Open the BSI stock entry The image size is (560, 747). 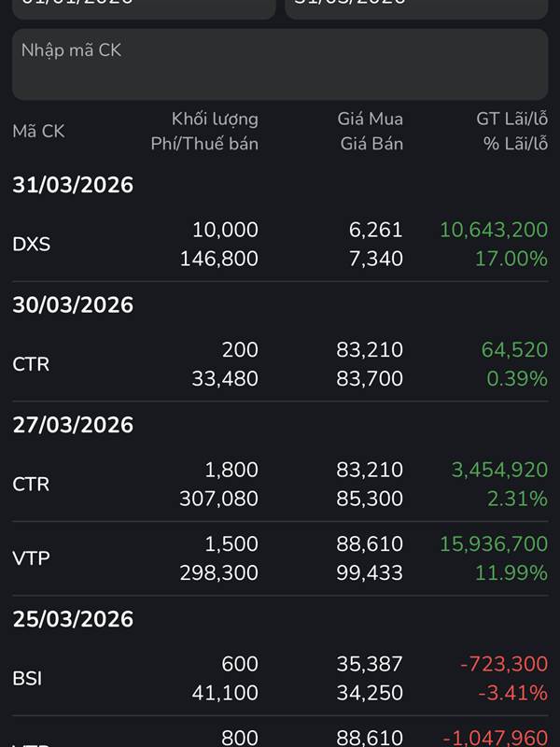click(29, 679)
